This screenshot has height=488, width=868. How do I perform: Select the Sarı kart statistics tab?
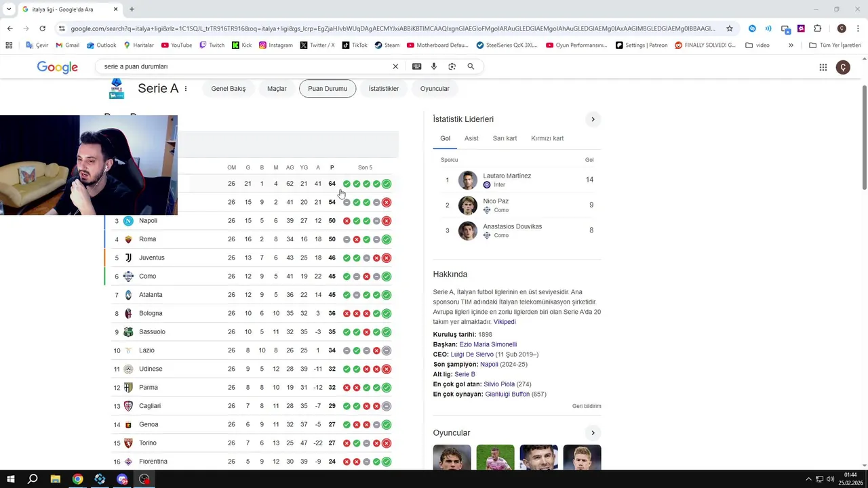pos(505,138)
